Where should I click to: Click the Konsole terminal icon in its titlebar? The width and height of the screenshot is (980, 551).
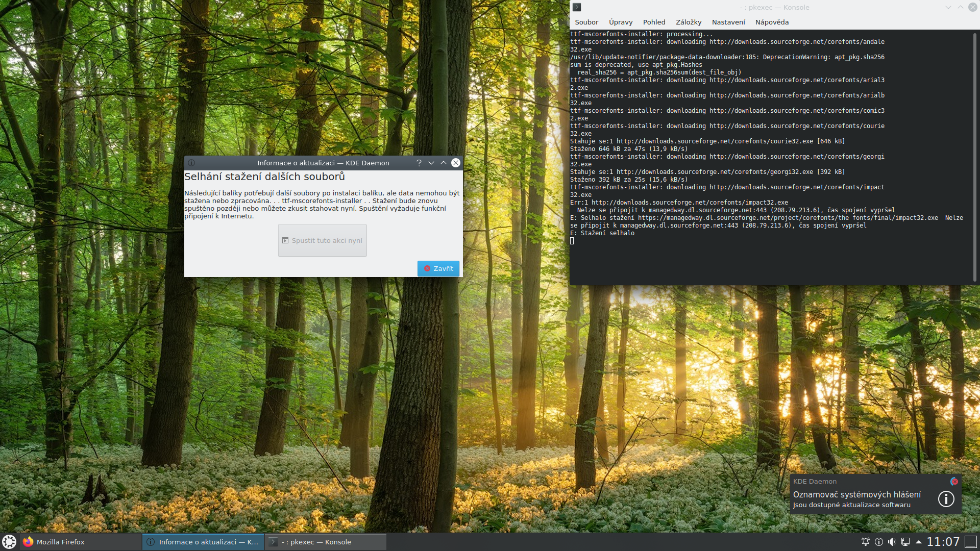coord(577,7)
